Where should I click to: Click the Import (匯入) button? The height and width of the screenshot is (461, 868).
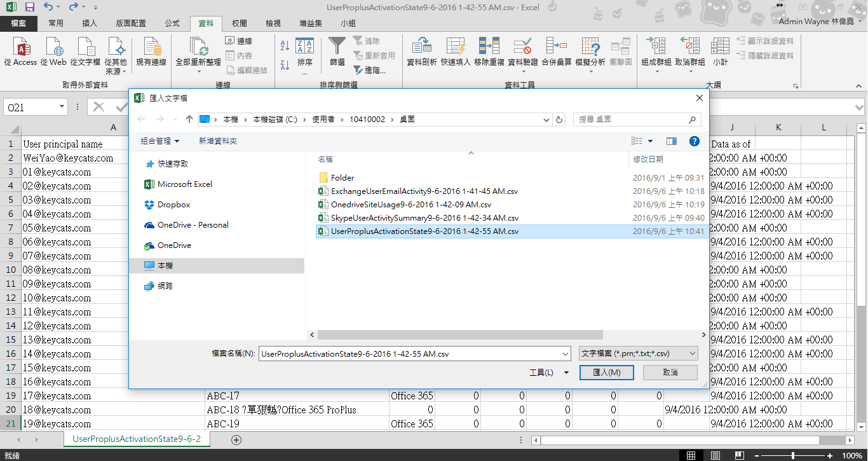(607, 373)
